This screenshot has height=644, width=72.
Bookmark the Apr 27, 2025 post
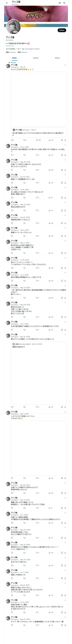[x=62, y=183]
